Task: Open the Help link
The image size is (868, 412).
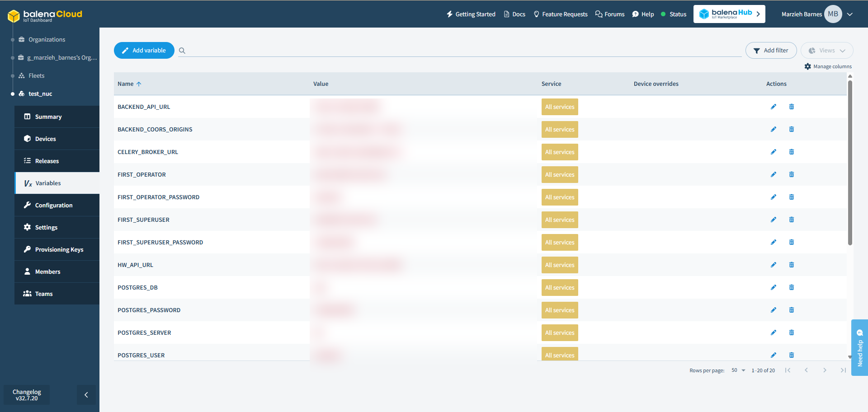Action: [x=643, y=14]
